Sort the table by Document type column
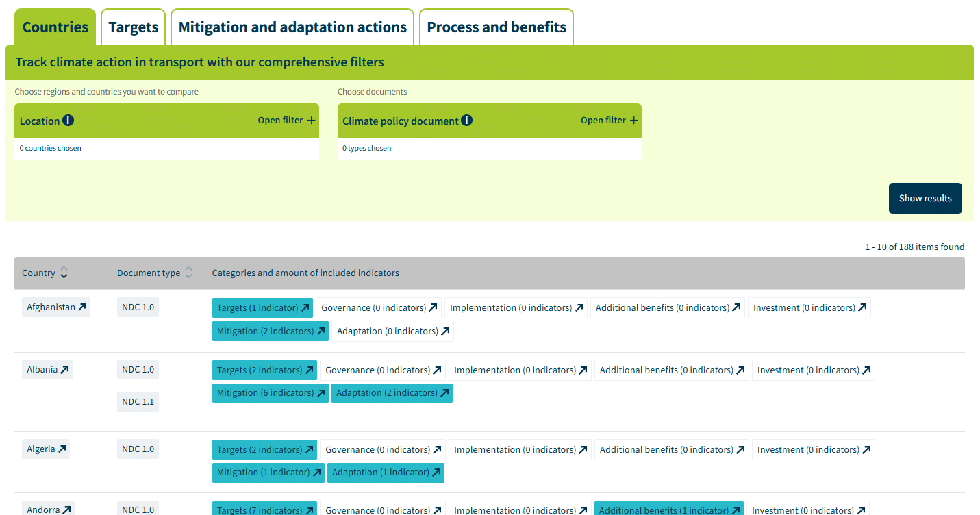This screenshot has height=515, width=980. pyautogui.click(x=189, y=273)
